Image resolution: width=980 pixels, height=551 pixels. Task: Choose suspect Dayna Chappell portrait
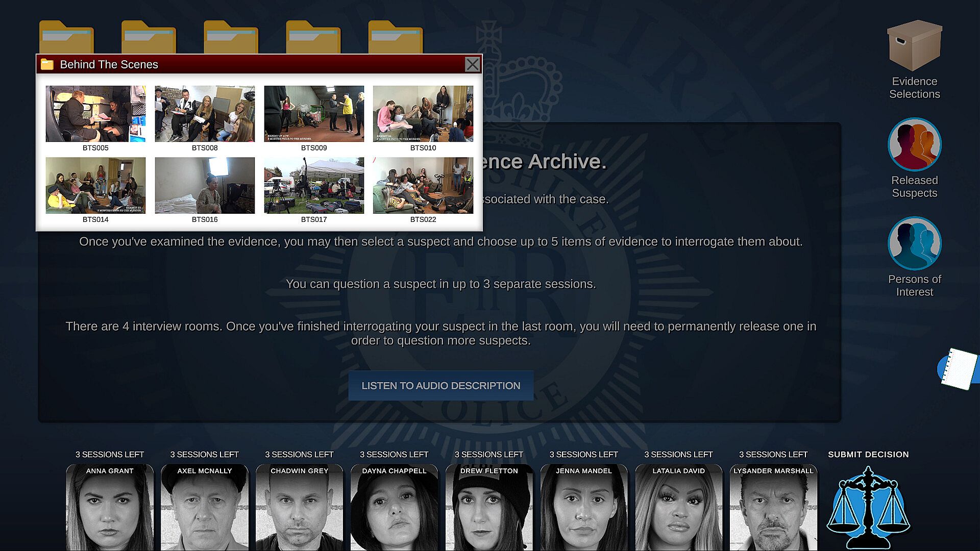[394, 508]
